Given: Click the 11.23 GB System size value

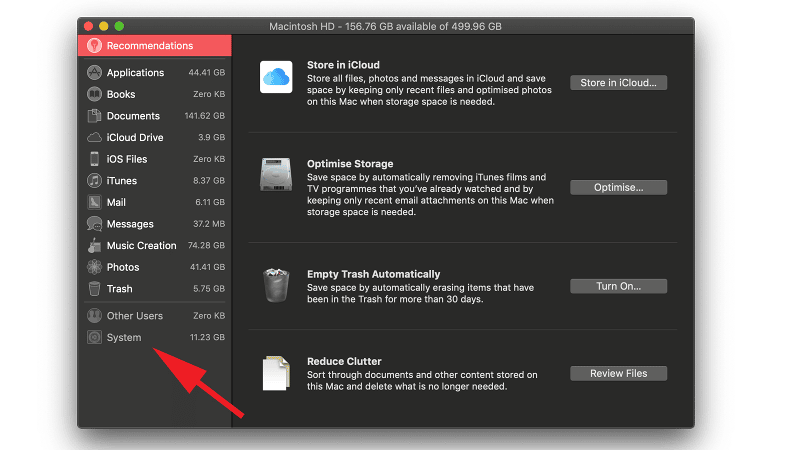Looking at the screenshot, I should pyautogui.click(x=207, y=337).
